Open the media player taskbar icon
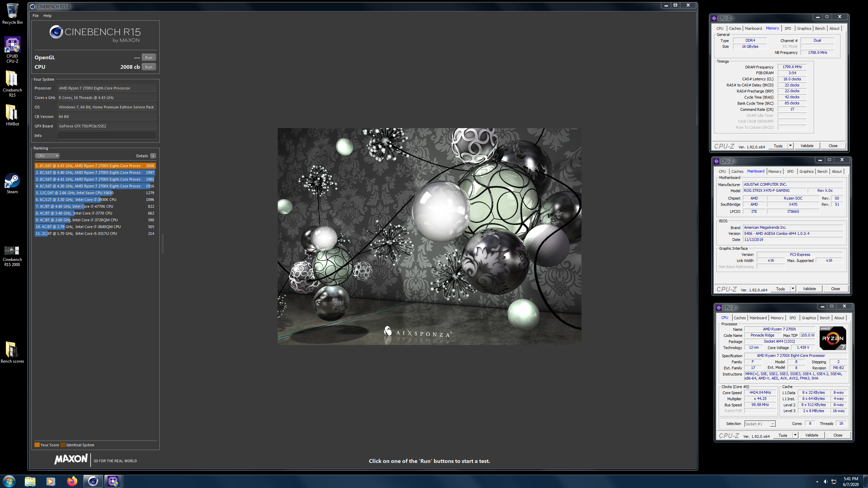This screenshot has height=488, width=868. click(51, 481)
